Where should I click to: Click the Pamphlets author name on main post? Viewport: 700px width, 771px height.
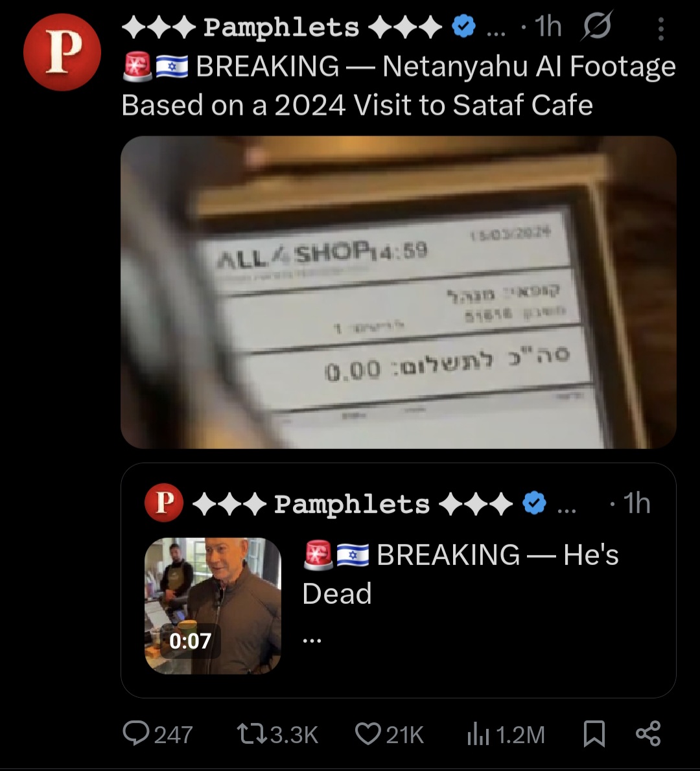tap(282, 27)
